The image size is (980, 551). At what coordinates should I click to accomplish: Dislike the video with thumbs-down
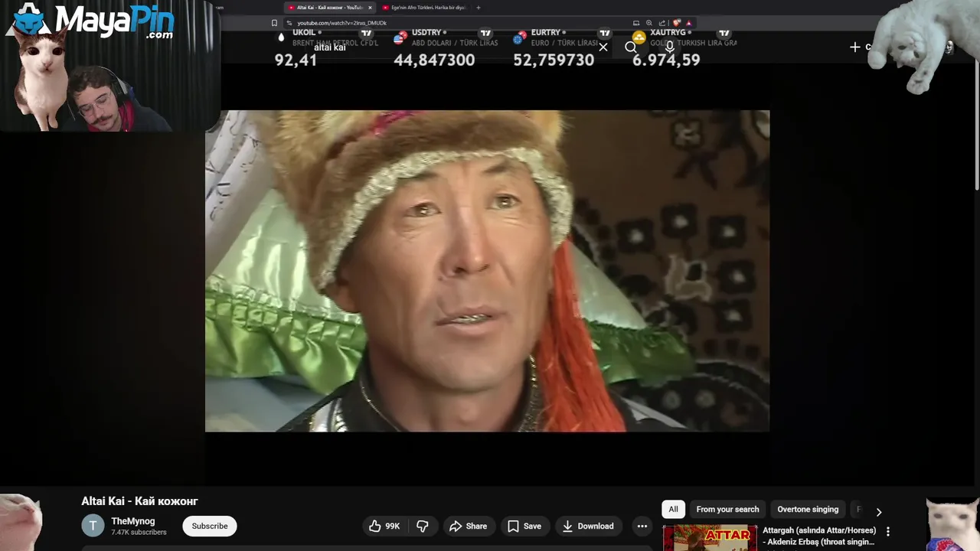423,526
